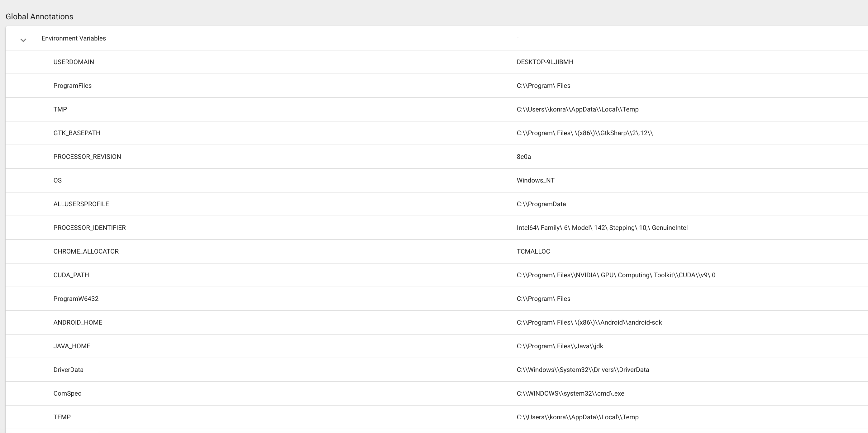Image resolution: width=868 pixels, height=433 pixels.
Task: Click the Intel64 Family GenuineIntel value
Action: click(x=602, y=228)
